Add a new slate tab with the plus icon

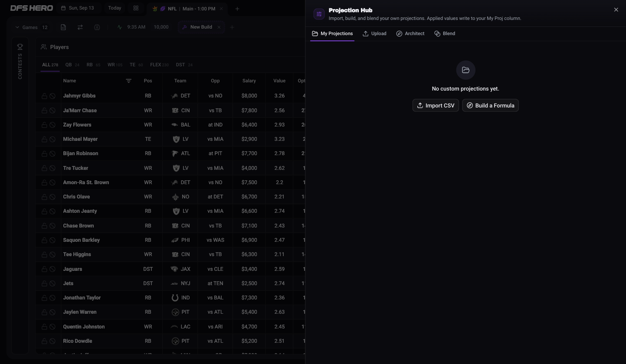pyautogui.click(x=237, y=9)
